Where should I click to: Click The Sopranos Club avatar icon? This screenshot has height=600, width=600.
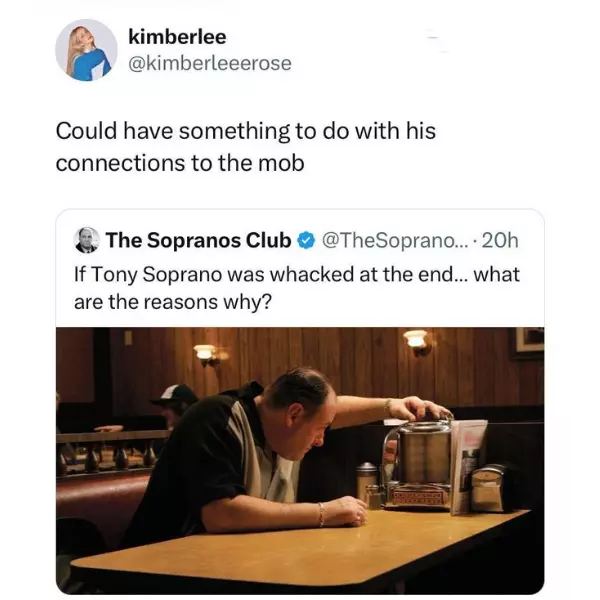(x=88, y=240)
